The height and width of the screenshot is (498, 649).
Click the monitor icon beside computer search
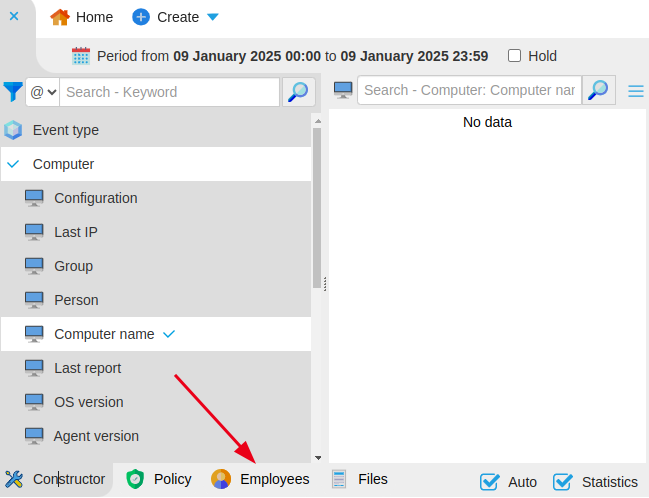[343, 90]
